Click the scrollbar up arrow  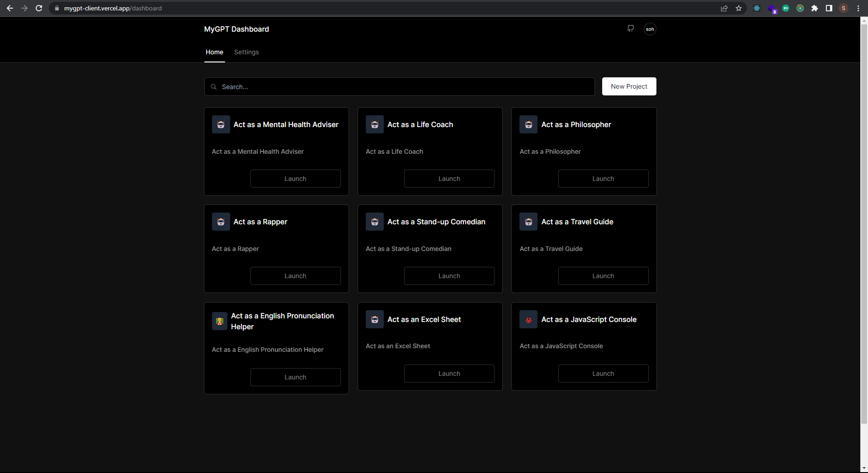click(x=864, y=20)
